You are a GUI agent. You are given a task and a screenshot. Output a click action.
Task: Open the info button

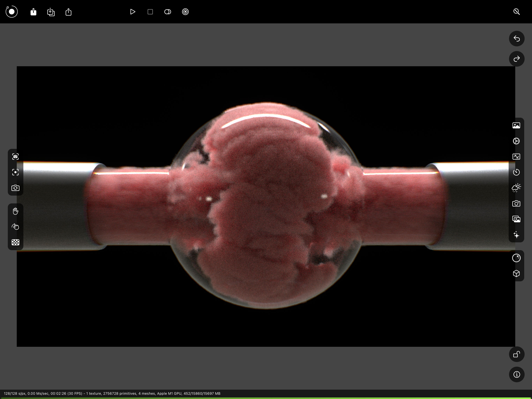516,374
